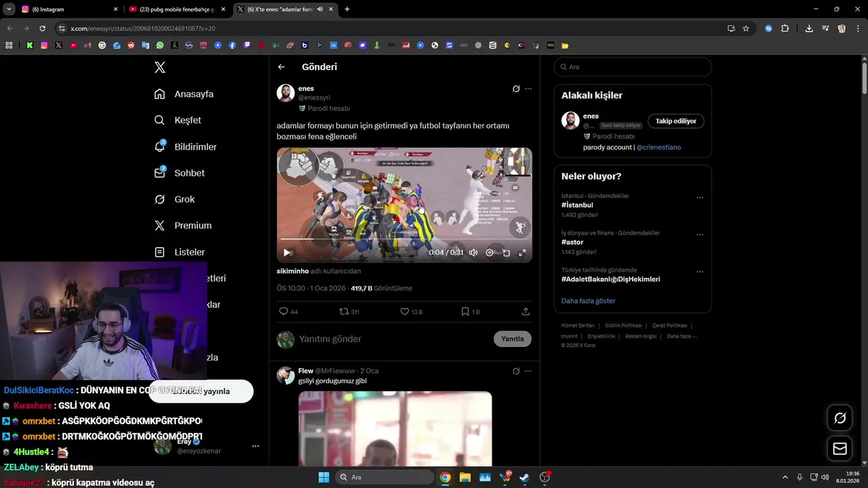Reload the page

pyautogui.click(x=42, y=28)
